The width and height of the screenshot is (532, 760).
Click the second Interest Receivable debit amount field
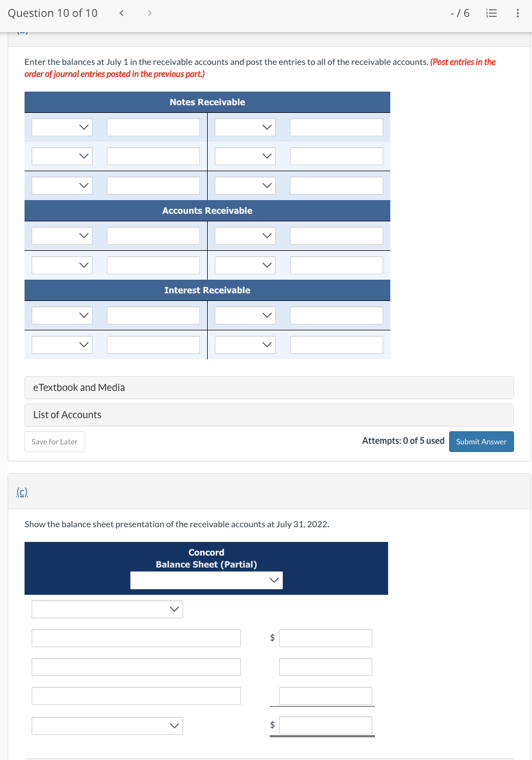click(x=153, y=345)
